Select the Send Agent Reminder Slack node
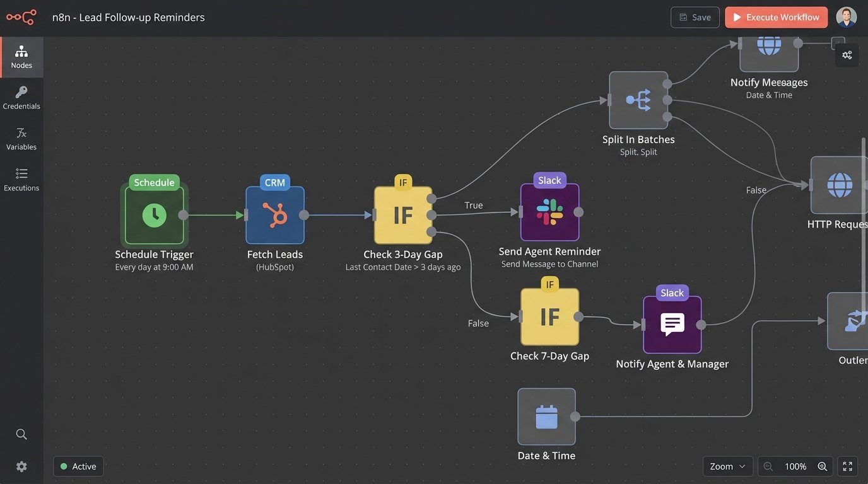Viewport: 868px width, 484px height. (x=549, y=212)
